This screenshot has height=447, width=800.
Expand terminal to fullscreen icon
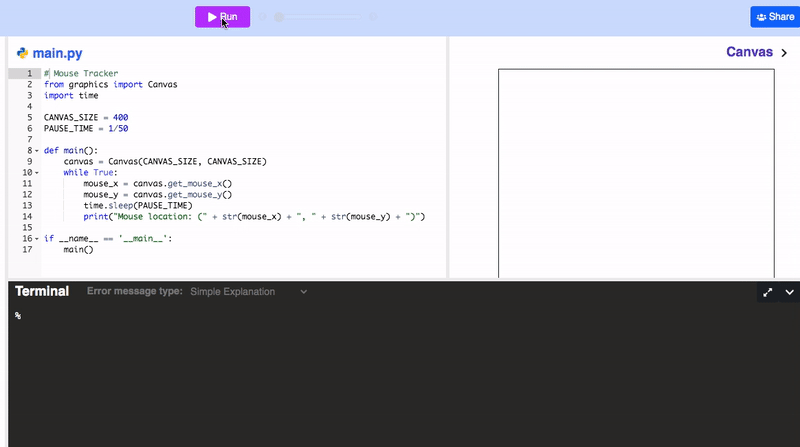tap(767, 292)
